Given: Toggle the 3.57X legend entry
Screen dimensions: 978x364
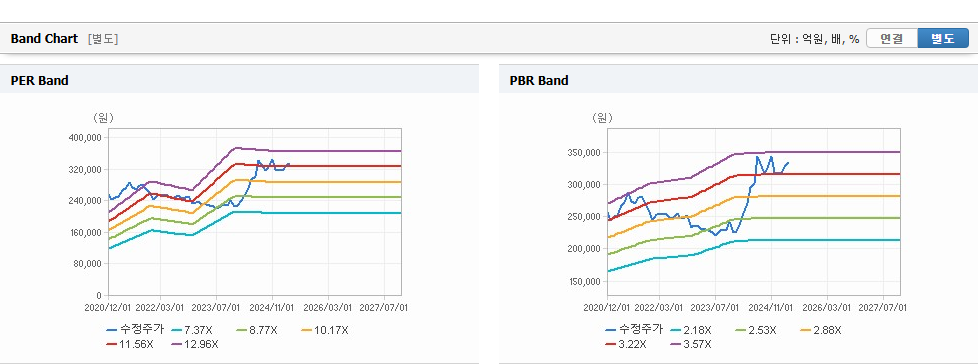Looking at the screenshot, I should (x=691, y=344).
